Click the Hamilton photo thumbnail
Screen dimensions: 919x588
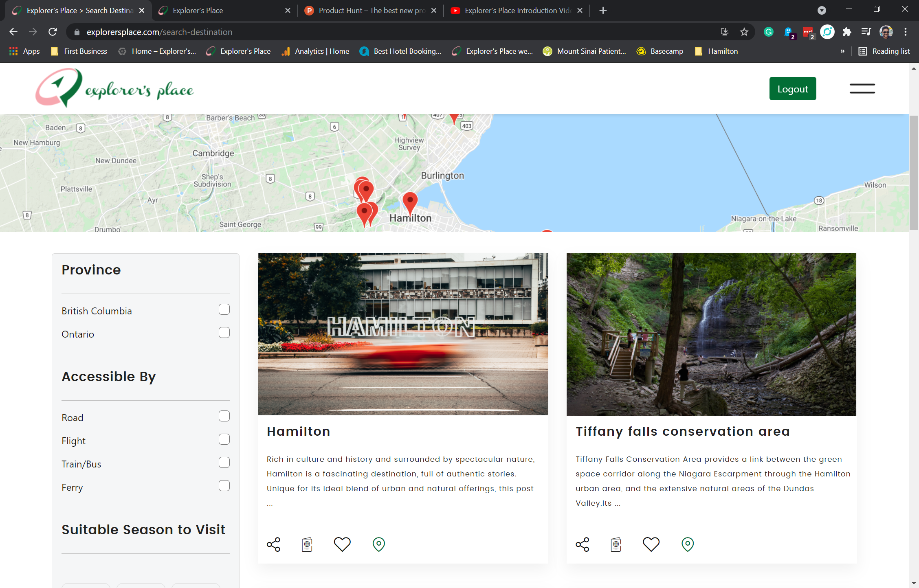(x=403, y=334)
